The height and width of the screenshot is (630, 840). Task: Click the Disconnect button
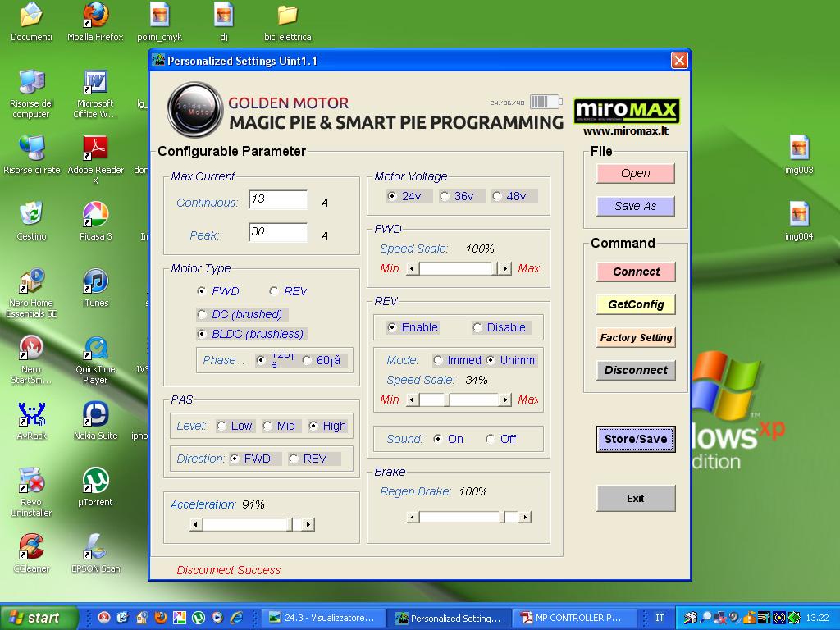[636, 370]
